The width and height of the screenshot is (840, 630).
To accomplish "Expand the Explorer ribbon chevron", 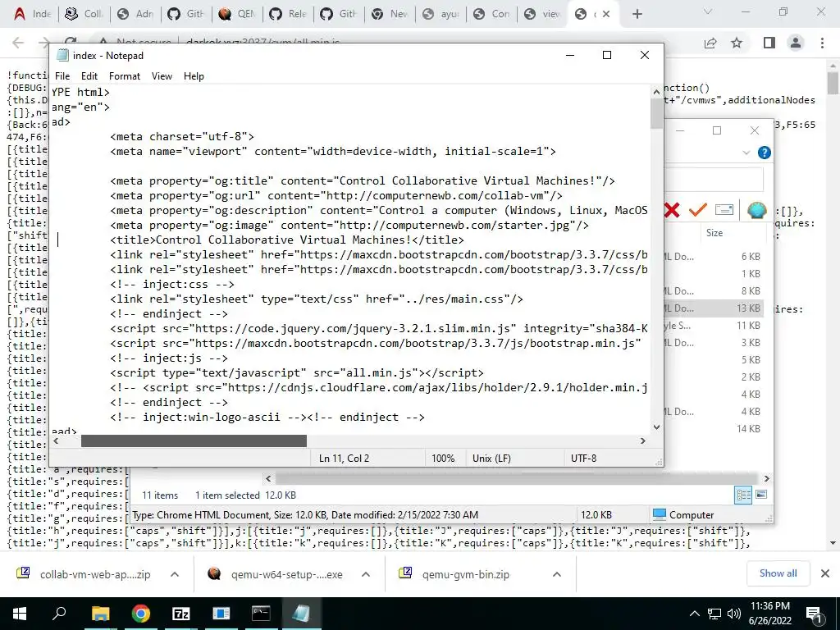I will click(x=746, y=153).
